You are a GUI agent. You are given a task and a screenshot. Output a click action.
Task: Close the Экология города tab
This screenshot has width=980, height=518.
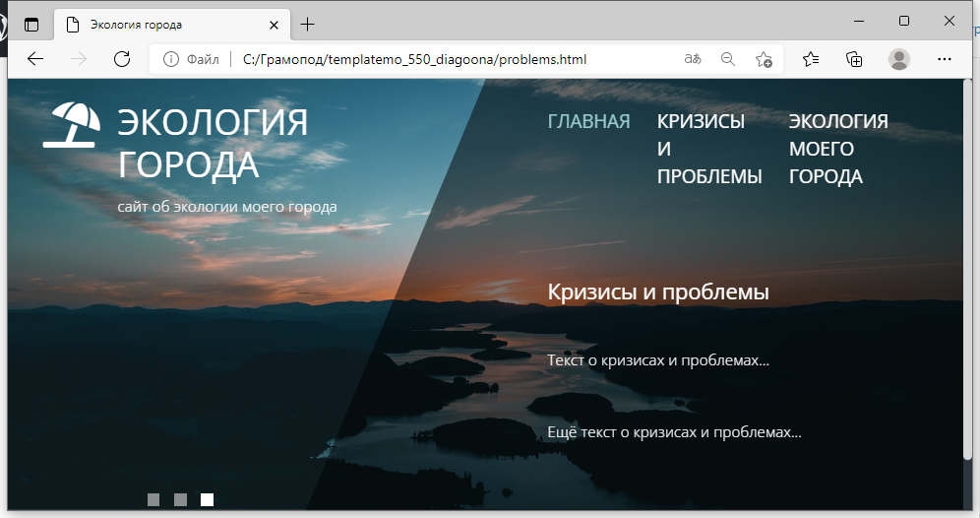275,25
